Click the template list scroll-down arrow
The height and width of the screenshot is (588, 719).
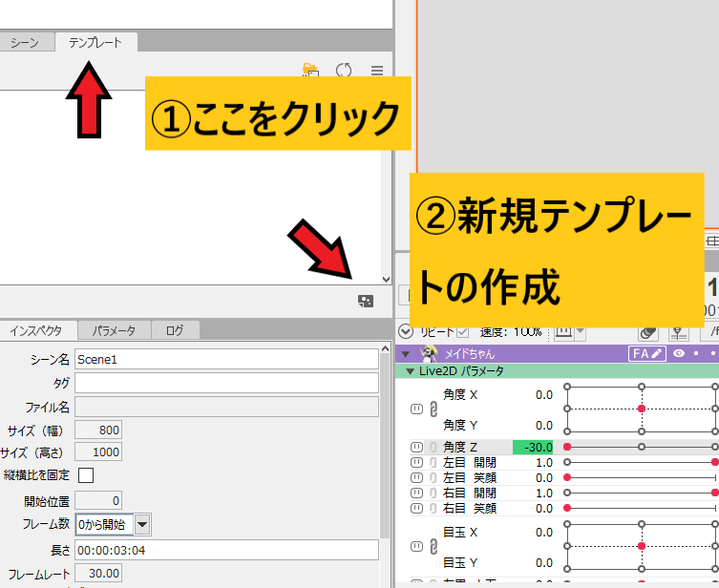tap(386, 279)
